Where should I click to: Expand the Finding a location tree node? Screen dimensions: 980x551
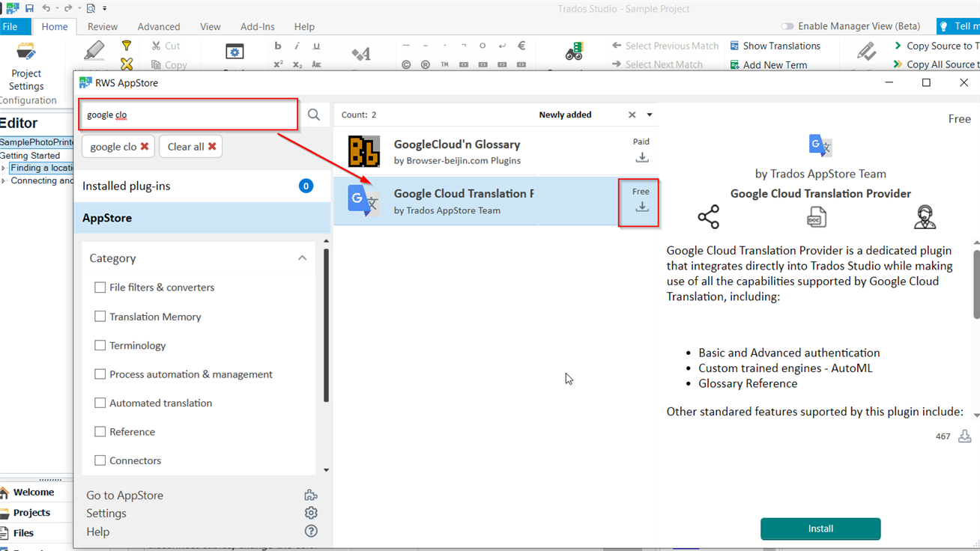pyautogui.click(x=4, y=168)
